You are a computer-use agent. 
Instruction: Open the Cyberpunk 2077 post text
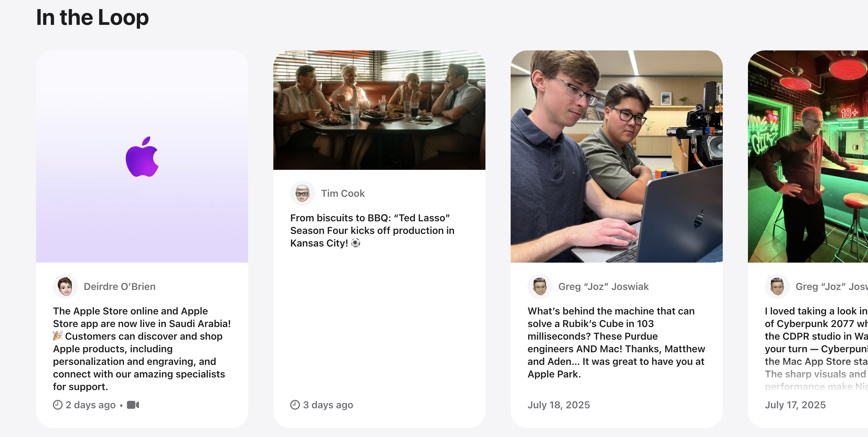(x=816, y=349)
